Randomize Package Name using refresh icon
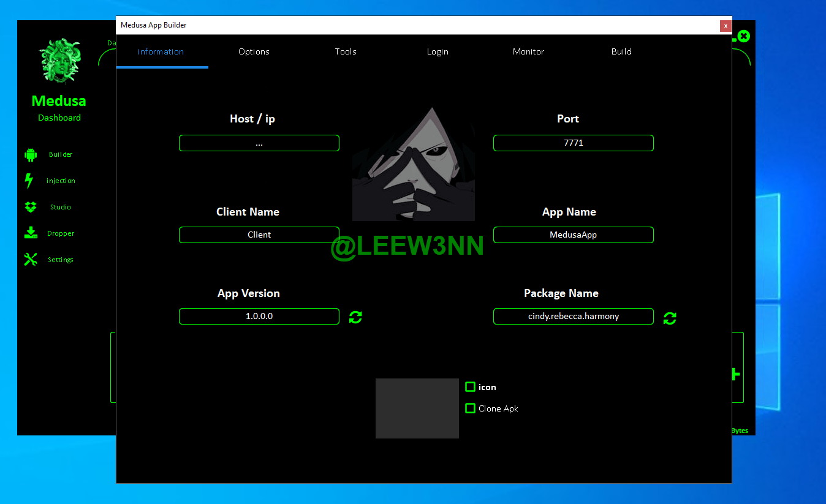The image size is (826, 504). pos(670,318)
